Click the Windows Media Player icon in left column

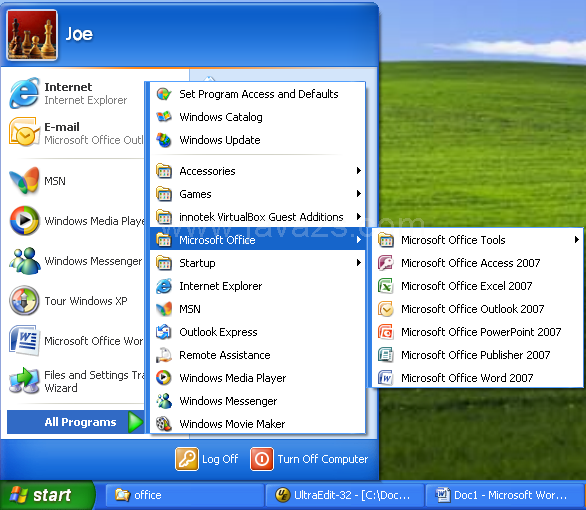tap(24, 220)
